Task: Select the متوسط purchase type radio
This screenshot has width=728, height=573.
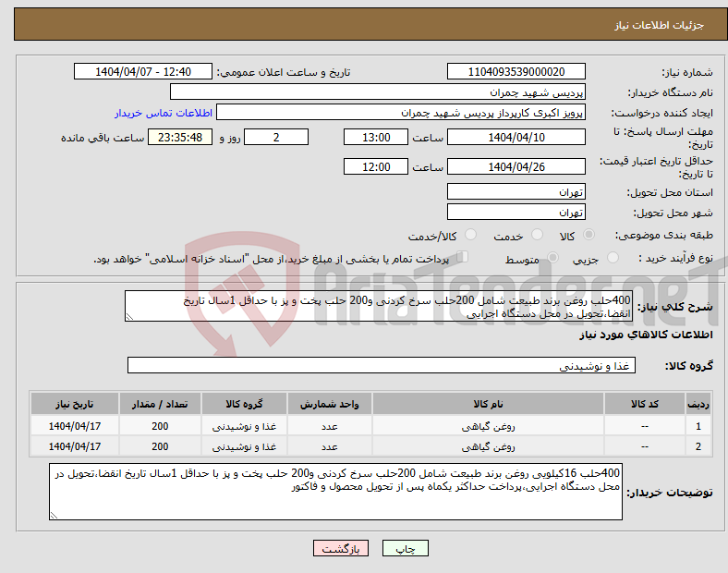Action: click(x=553, y=257)
